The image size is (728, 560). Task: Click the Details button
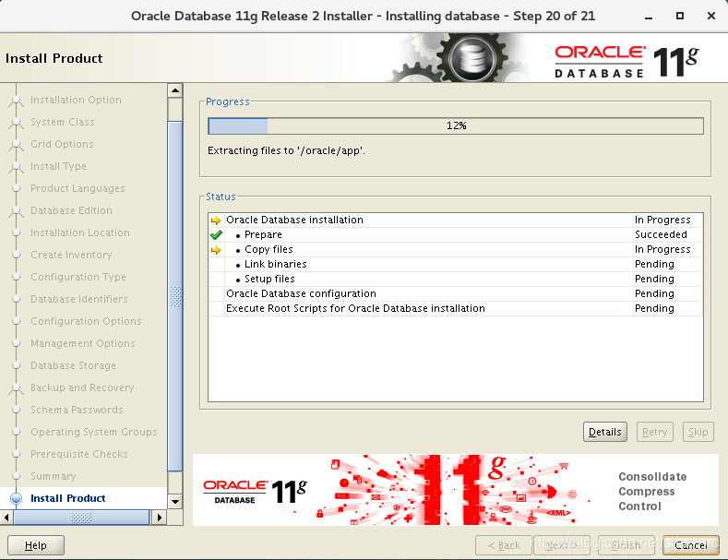(604, 432)
